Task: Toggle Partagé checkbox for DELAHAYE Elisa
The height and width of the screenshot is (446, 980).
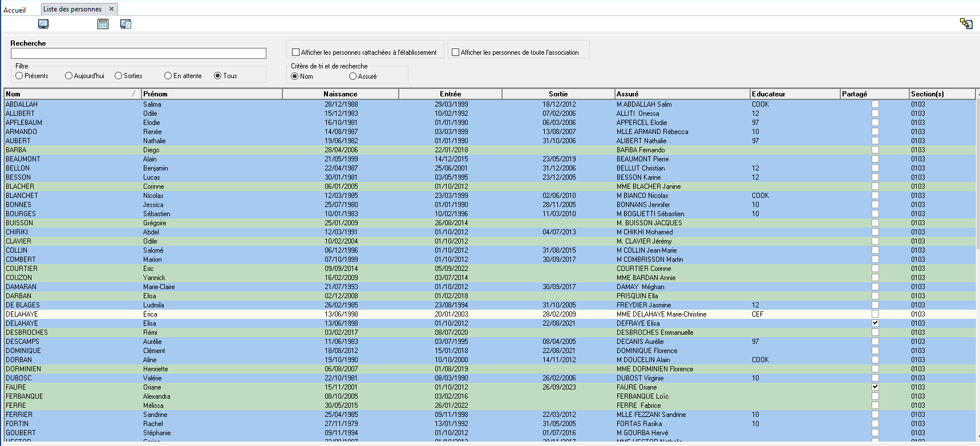Action: (875, 323)
